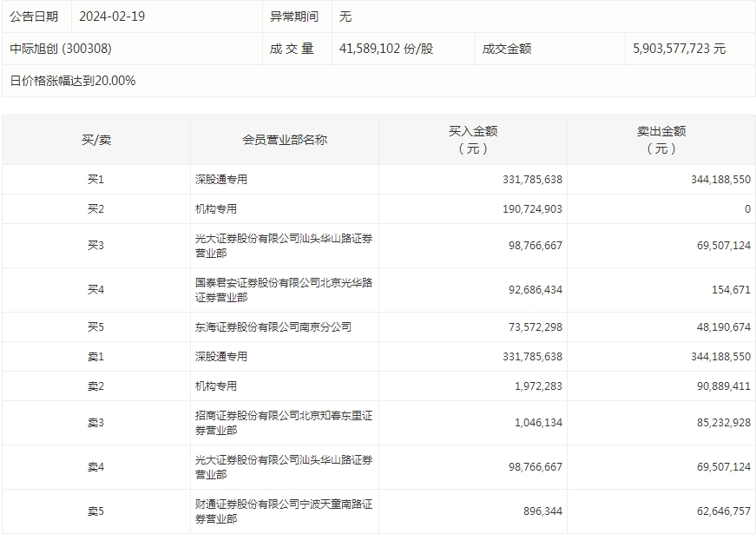Click the 公告日期 label
Viewport: 756px width, 534px height.
click(34, 16)
